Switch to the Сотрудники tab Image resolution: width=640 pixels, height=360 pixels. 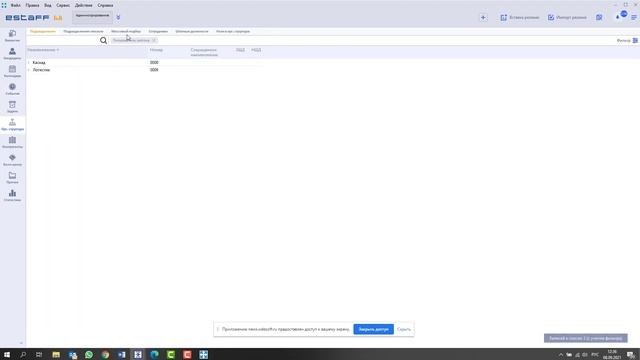[x=158, y=31]
